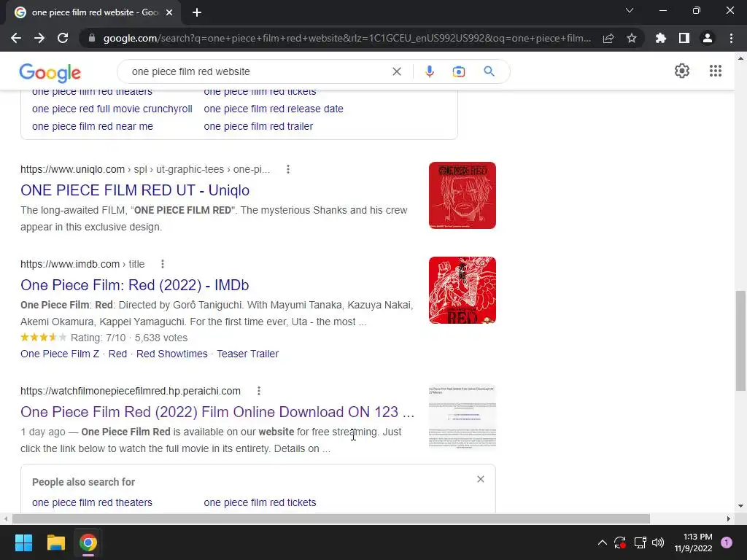Viewport: 747px width, 560px height.
Task: Click the horizontal scrollbar thumb
Action: click(x=331, y=518)
